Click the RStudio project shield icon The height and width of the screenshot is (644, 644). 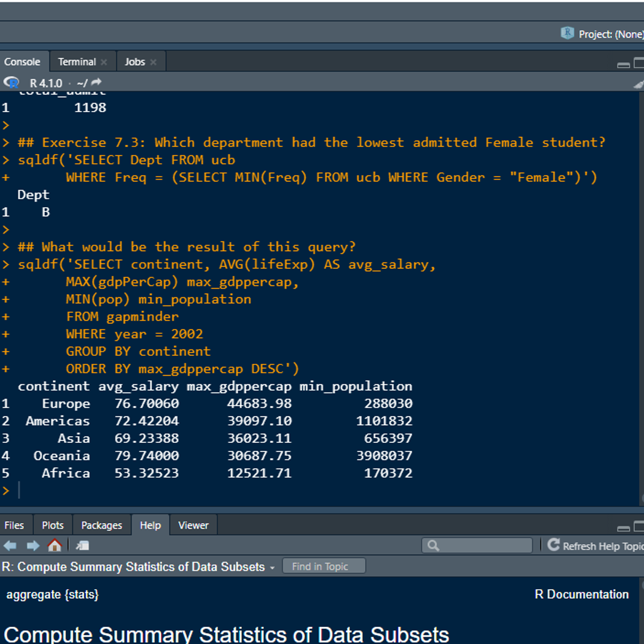pyautogui.click(x=567, y=33)
